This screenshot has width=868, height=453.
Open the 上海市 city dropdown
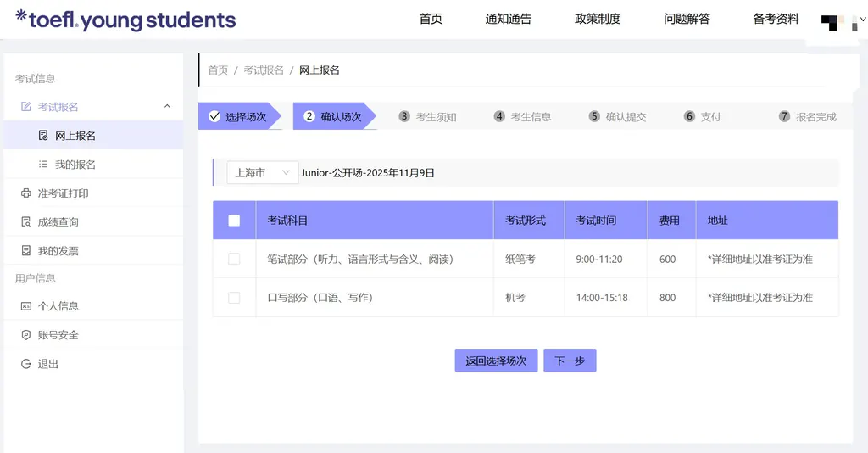[x=262, y=173]
